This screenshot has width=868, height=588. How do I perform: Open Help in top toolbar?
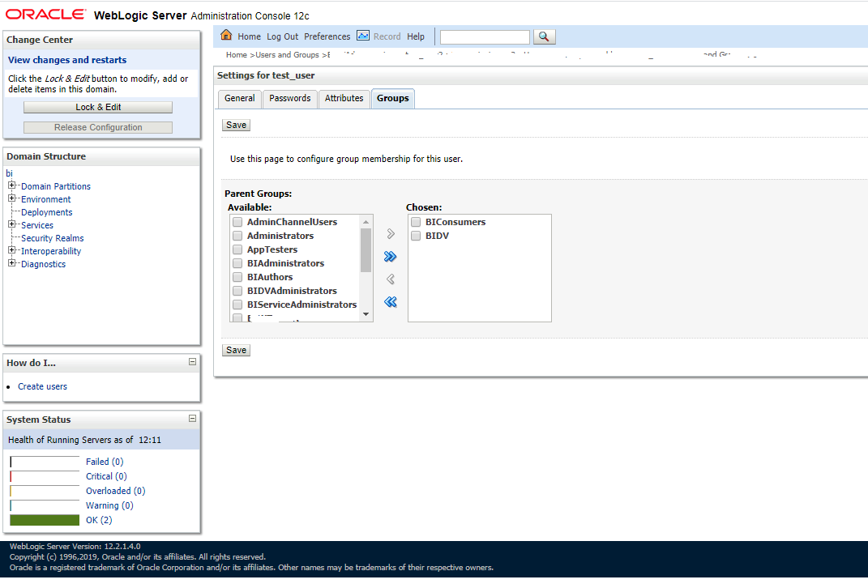pos(416,36)
